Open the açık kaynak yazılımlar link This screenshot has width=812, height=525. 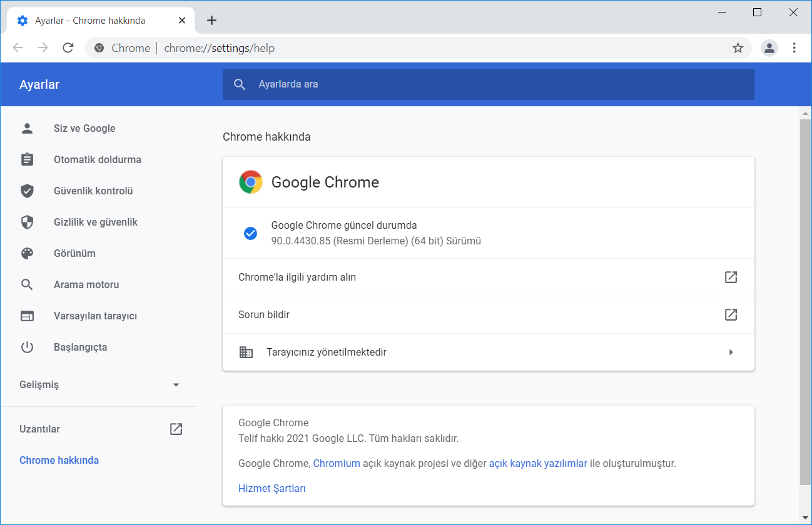tap(538, 463)
